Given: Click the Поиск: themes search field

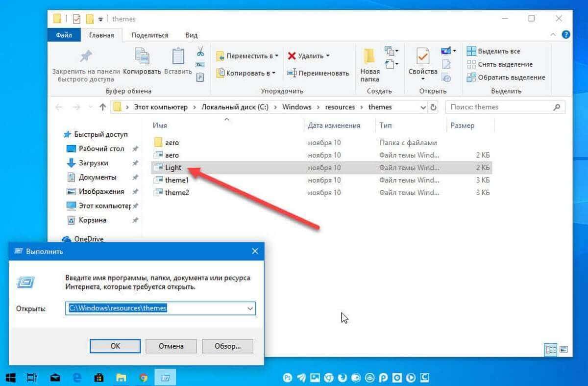Looking at the screenshot, I should pos(500,107).
